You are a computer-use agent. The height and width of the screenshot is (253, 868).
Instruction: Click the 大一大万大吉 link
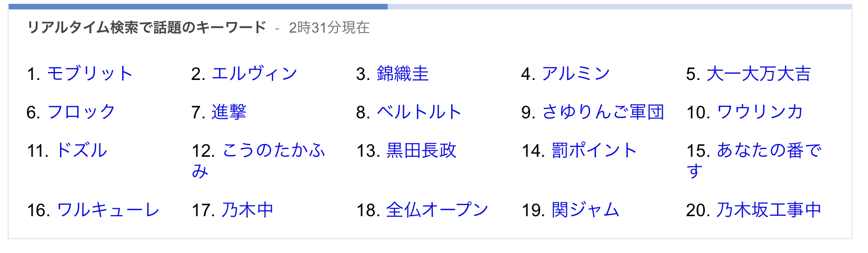pyautogui.click(x=759, y=74)
